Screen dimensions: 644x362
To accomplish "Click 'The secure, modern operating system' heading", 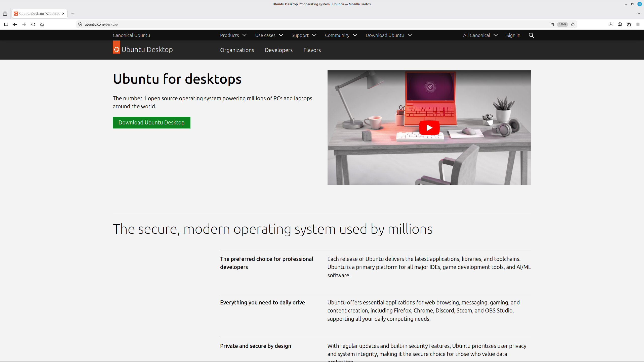I will coord(273,229).
